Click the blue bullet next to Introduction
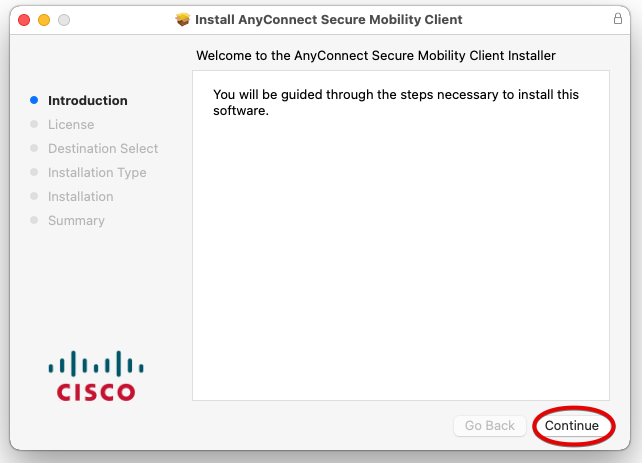Image resolution: width=642 pixels, height=463 pixels. [34, 101]
